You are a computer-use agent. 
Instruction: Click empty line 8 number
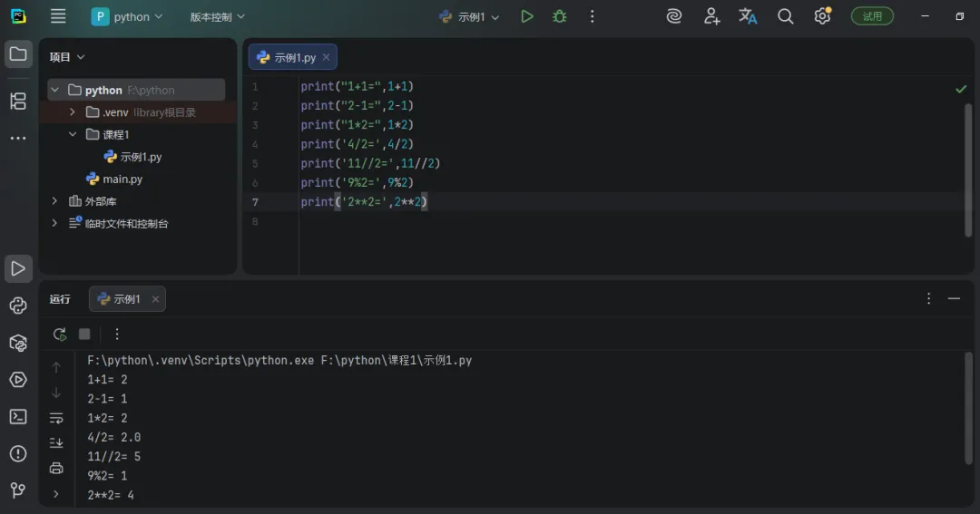click(255, 222)
